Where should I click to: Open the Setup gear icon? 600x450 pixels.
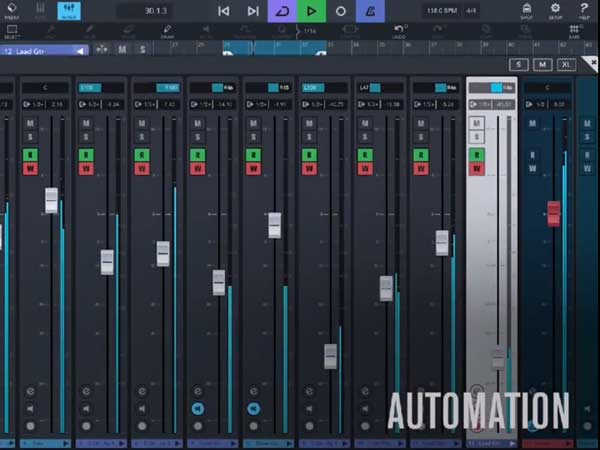point(556,11)
